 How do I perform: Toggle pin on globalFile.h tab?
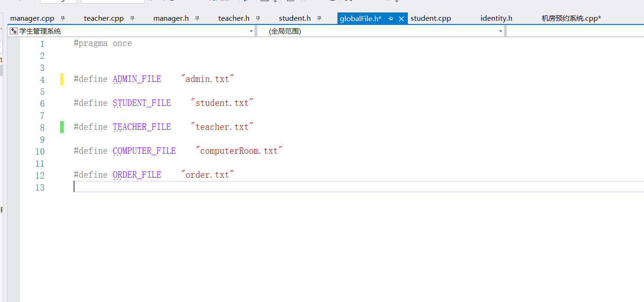[x=390, y=18]
